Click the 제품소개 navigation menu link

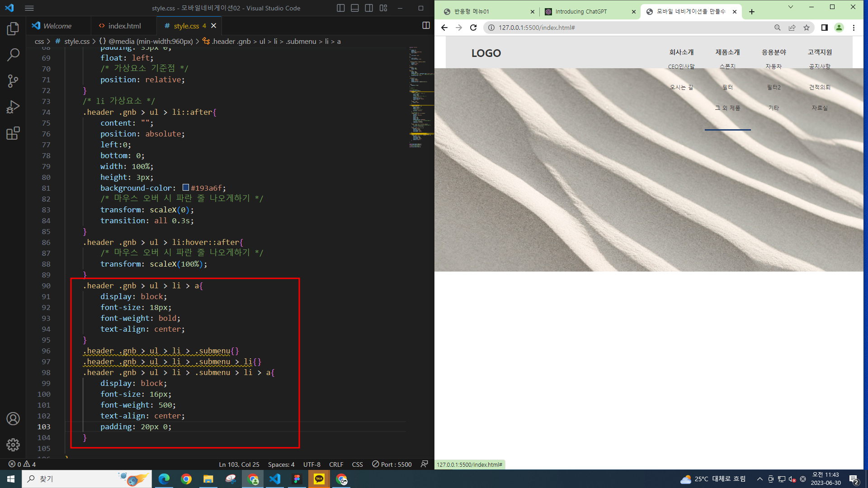pyautogui.click(x=727, y=52)
